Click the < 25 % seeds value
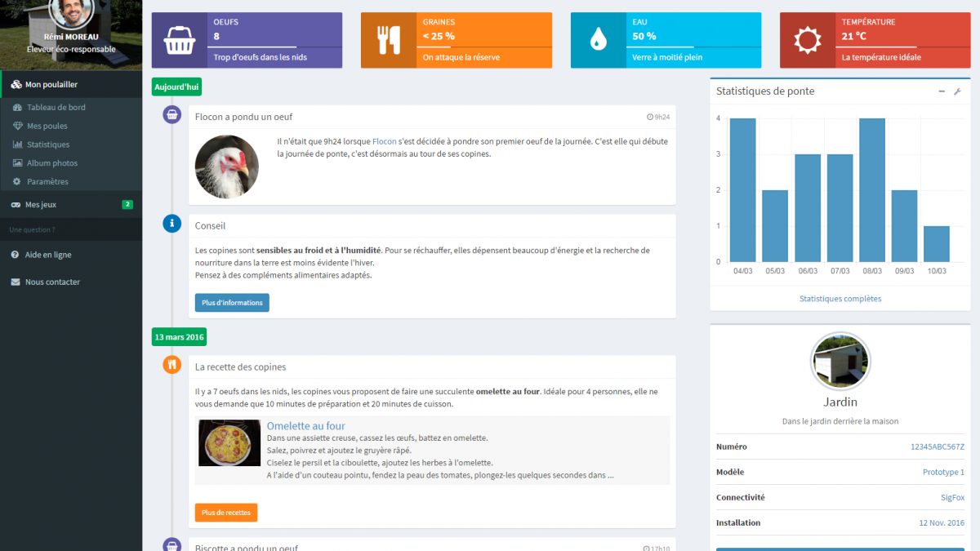Viewport: 980px width, 551px height. pyautogui.click(x=439, y=37)
